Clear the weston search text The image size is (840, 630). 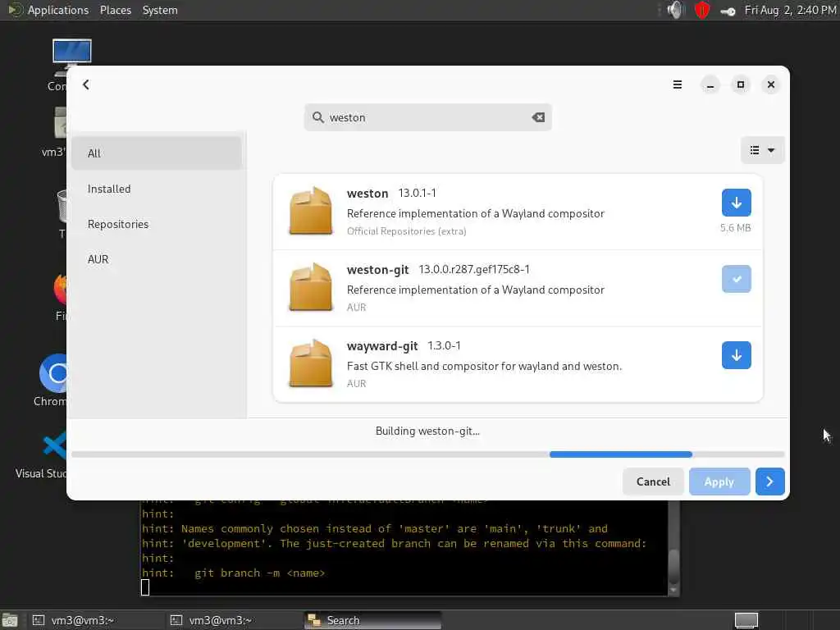(x=538, y=117)
